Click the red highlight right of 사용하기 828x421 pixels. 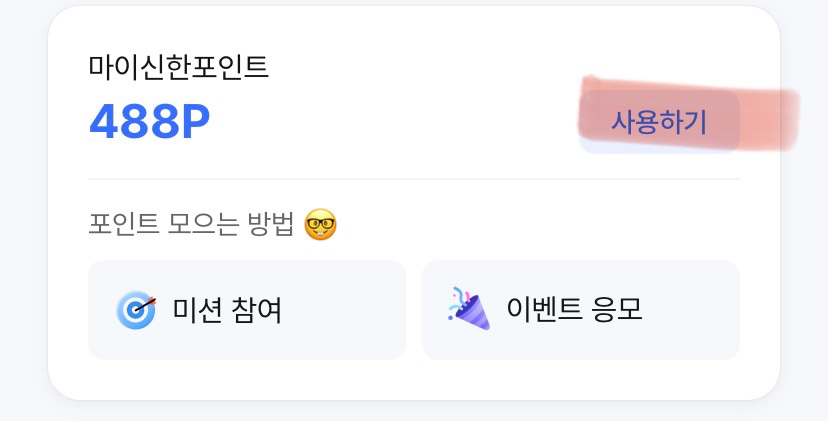[768, 120]
